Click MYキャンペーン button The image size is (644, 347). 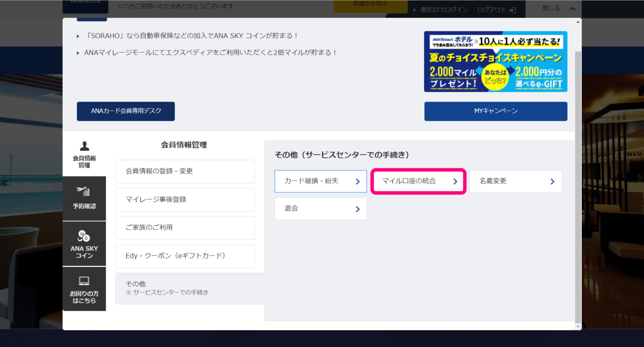pyautogui.click(x=496, y=111)
